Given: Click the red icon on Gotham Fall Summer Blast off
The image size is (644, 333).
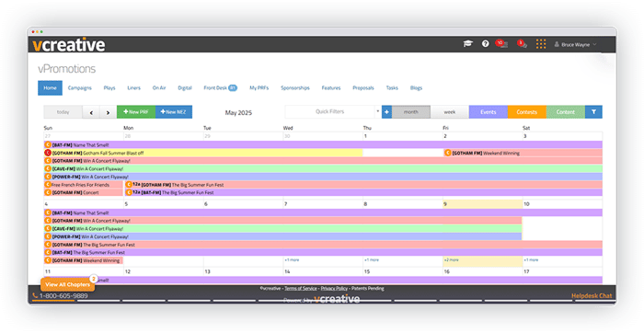Looking at the screenshot, I should [x=48, y=153].
